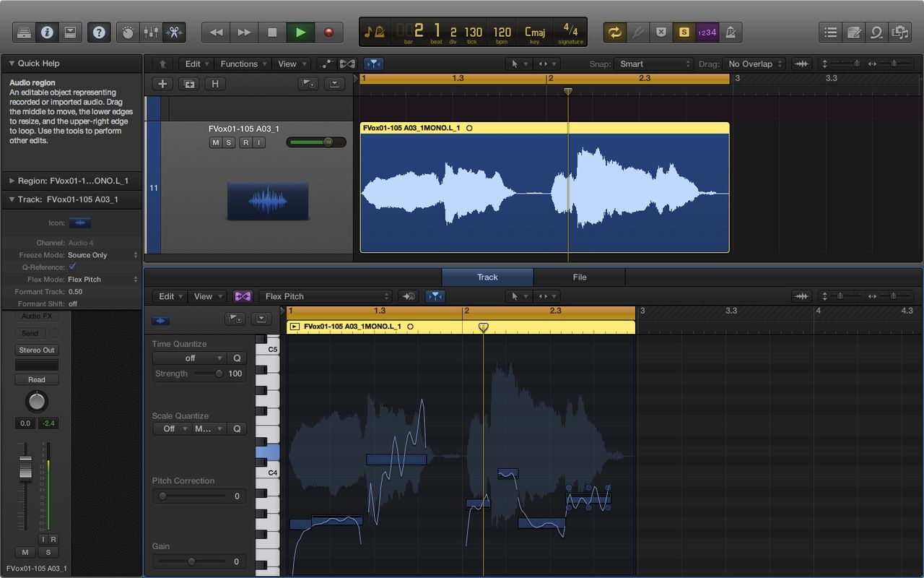The height and width of the screenshot is (578, 924).
Task: Open the Mixer
Action: (x=151, y=32)
